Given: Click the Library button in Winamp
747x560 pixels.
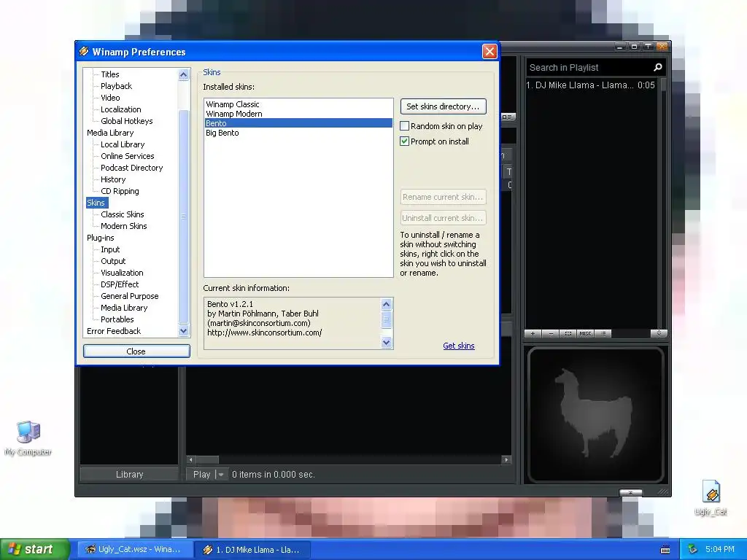Looking at the screenshot, I should coord(129,474).
